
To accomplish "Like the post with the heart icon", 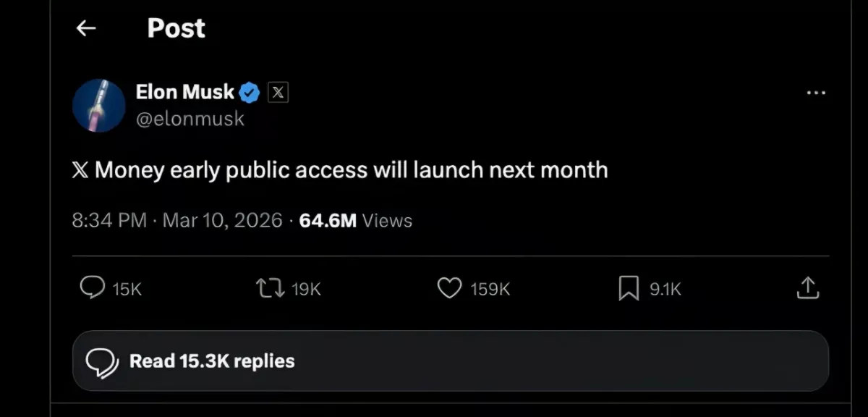I will point(448,287).
